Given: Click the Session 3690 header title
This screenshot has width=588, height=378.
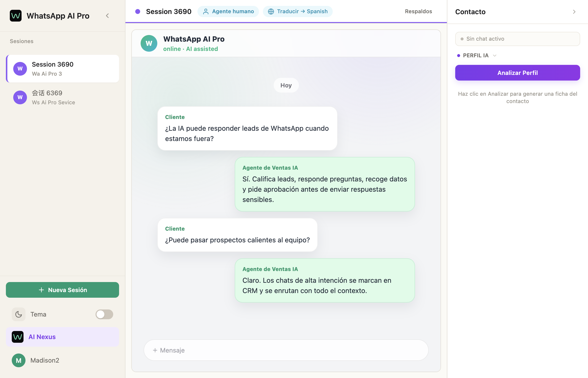Looking at the screenshot, I should [x=169, y=11].
